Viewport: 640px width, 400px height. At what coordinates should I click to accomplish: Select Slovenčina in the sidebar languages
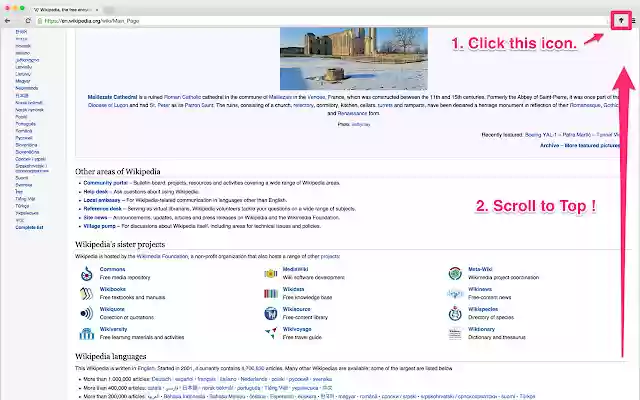26,145
